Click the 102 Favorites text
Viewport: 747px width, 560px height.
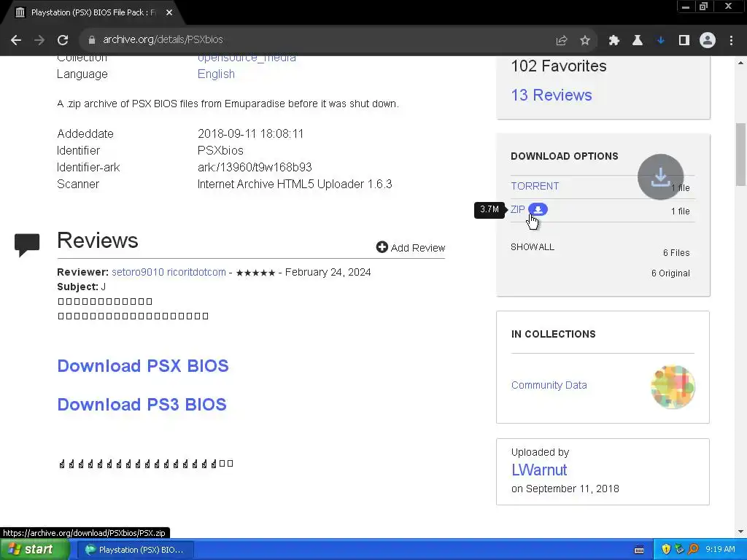click(x=558, y=66)
